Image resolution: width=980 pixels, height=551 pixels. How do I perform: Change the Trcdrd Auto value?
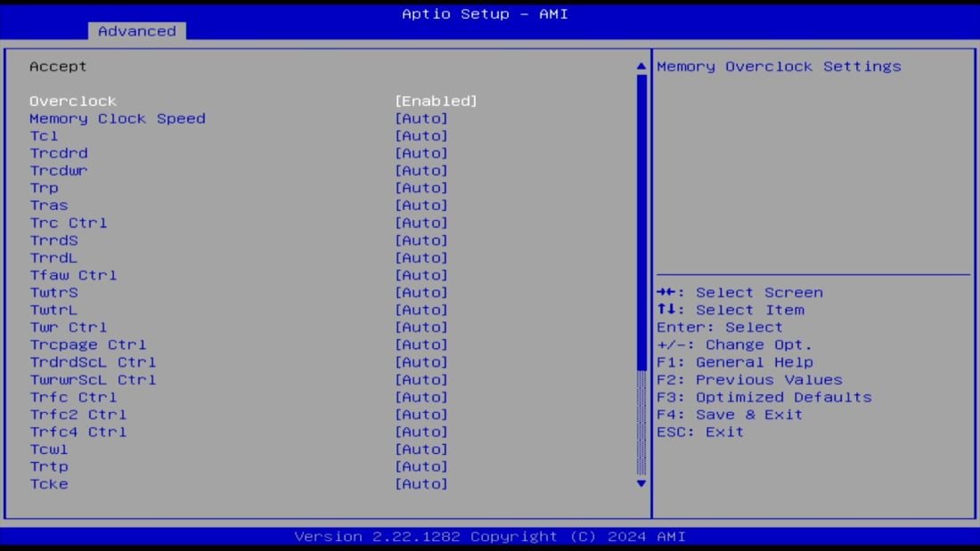421,154
